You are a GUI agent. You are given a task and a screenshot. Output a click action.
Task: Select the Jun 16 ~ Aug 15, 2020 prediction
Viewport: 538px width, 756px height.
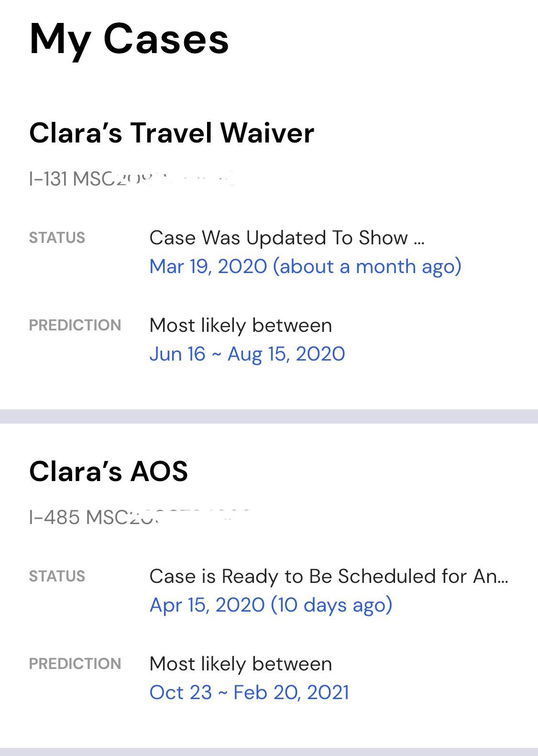point(247,354)
